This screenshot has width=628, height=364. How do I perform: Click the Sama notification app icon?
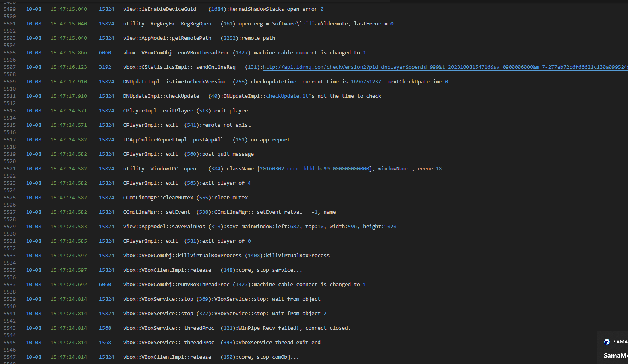click(x=607, y=342)
